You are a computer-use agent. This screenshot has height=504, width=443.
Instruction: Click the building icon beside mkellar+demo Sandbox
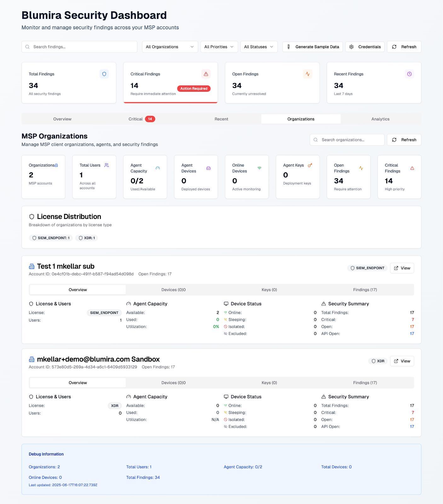[x=32, y=359]
